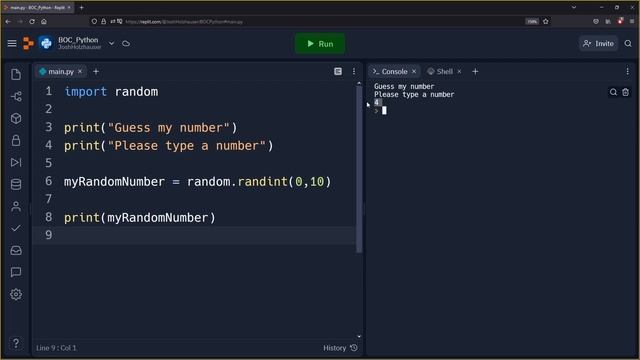Open the Unit tests checkmark icon
This screenshot has height=360, width=640.
(16, 228)
